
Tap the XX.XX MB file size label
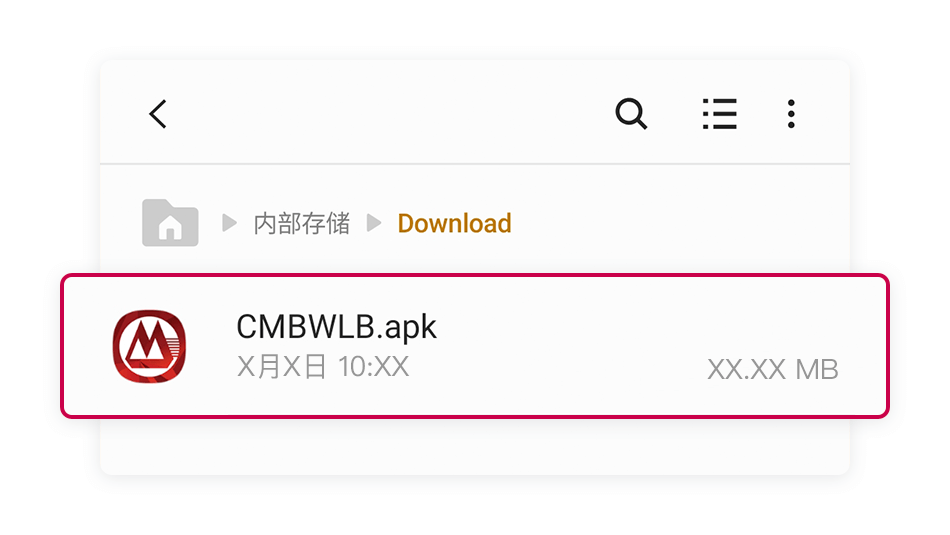[773, 369]
